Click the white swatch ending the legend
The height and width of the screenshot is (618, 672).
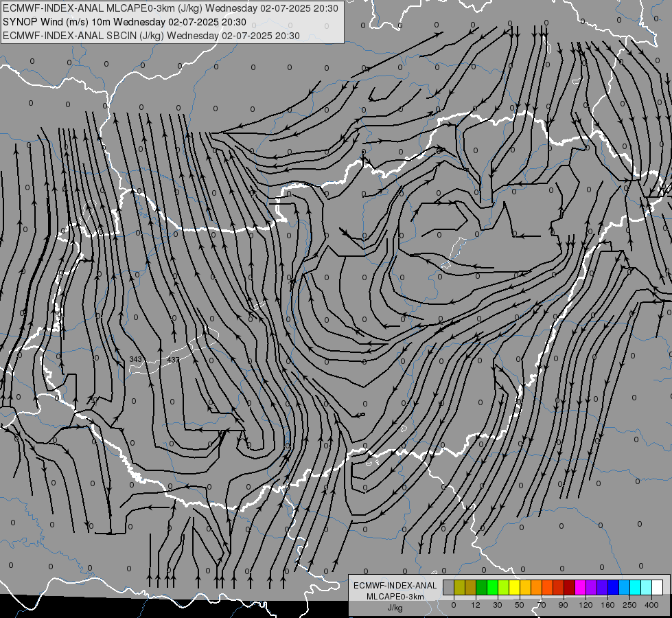click(x=658, y=587)
